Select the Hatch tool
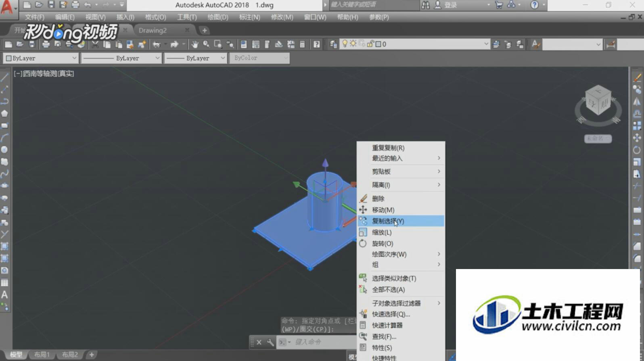644x361 pixels. pyautogui.click(x=4, y=246)
